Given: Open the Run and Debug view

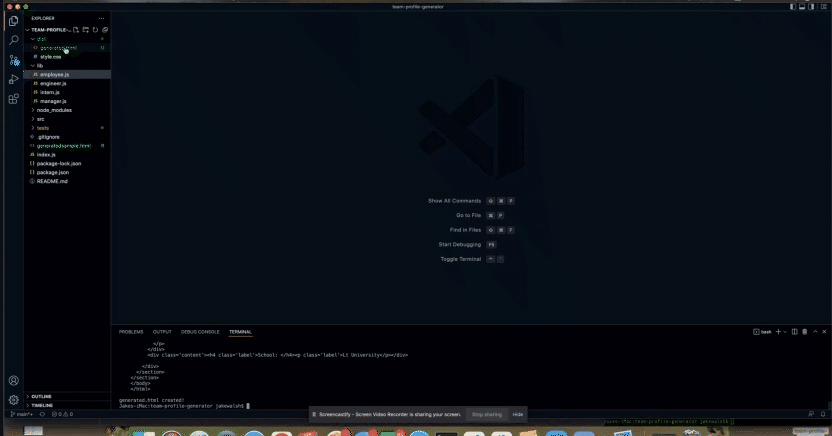Looking at the screenshot, I should point(14,80).
